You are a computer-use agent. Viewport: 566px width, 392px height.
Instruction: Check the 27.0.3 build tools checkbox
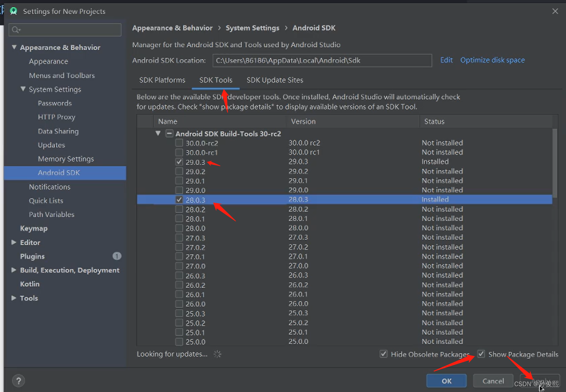(179, 237)
